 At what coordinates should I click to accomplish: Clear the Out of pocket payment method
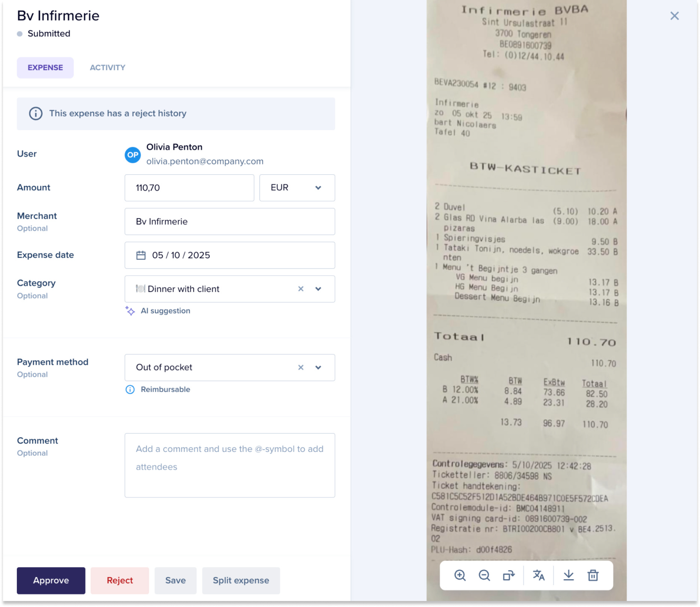point(301,367)
